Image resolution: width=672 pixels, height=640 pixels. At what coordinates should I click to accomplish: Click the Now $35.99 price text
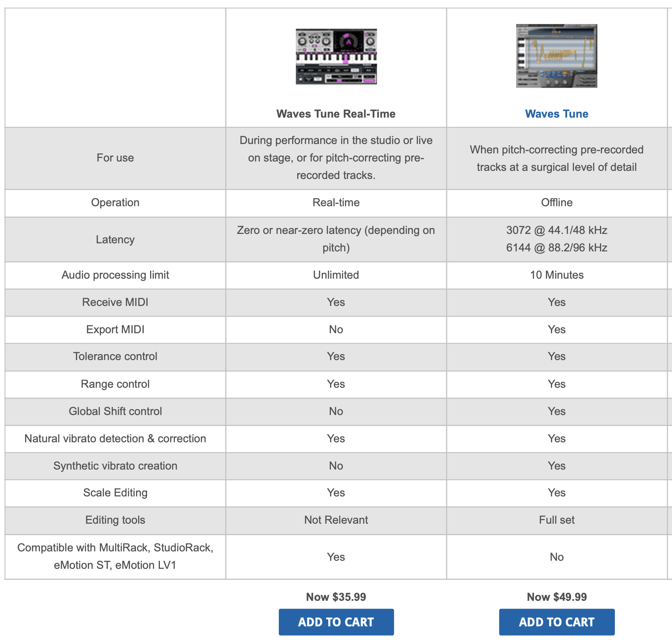[336, 597]
